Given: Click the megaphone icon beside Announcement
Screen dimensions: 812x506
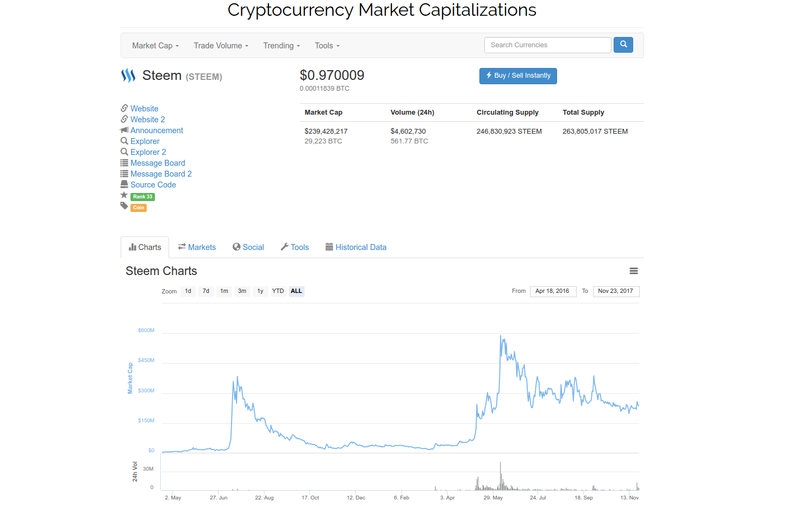Looking at the screenshot, I should pos(124,130).
